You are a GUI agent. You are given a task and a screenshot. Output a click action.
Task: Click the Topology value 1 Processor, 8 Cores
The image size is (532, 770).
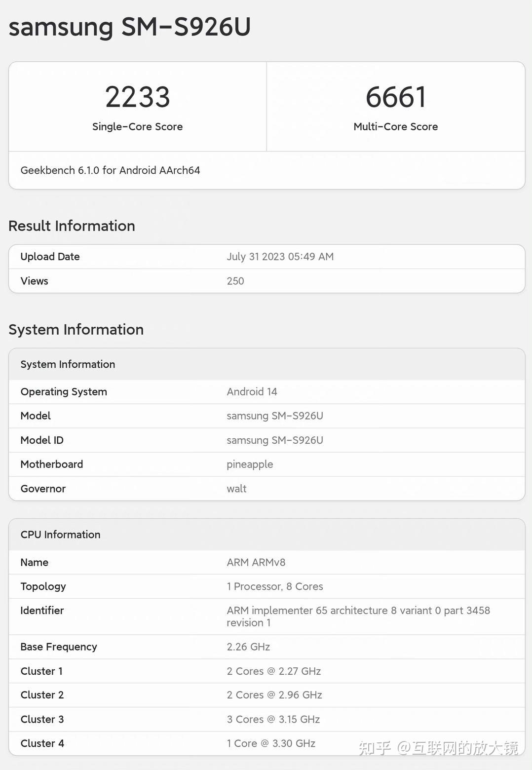(x=274, y=586)
